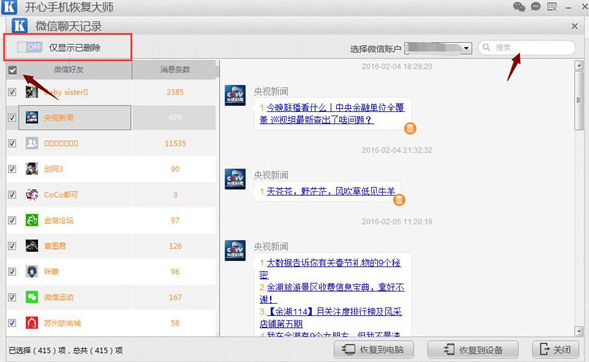Uncheck the checkbox in the 58 row
The height and width of the screenshot is (362, 589).
(x=12, y=323)
